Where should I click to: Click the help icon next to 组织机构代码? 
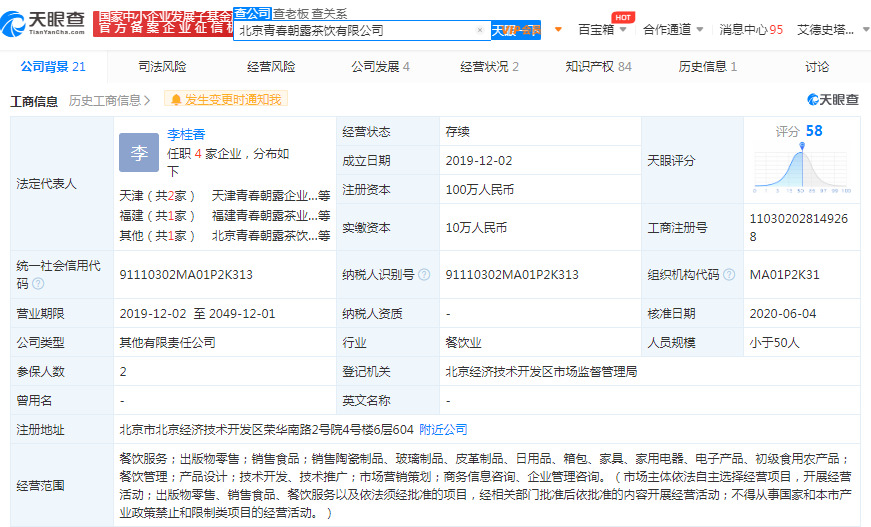tap(729, 274)
